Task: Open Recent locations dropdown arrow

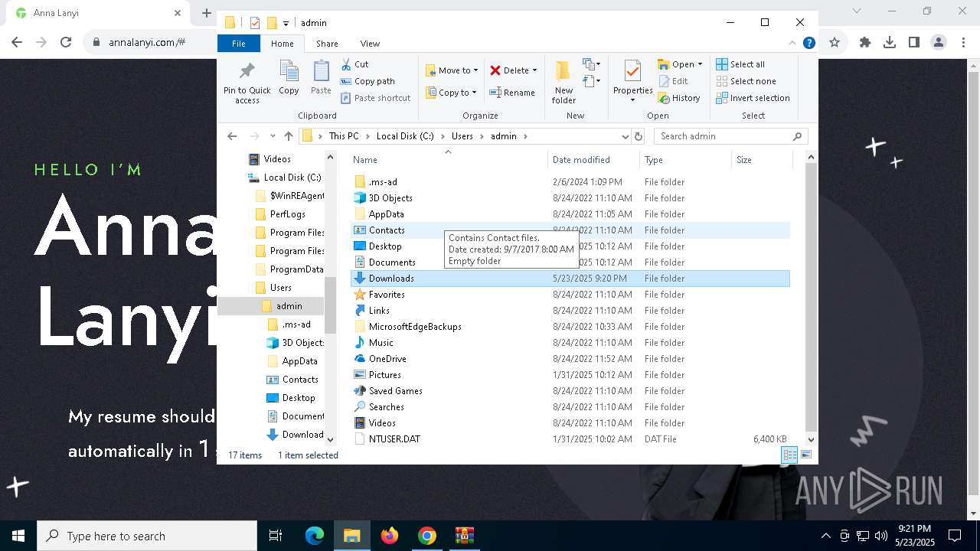Action: click(273, 136)
